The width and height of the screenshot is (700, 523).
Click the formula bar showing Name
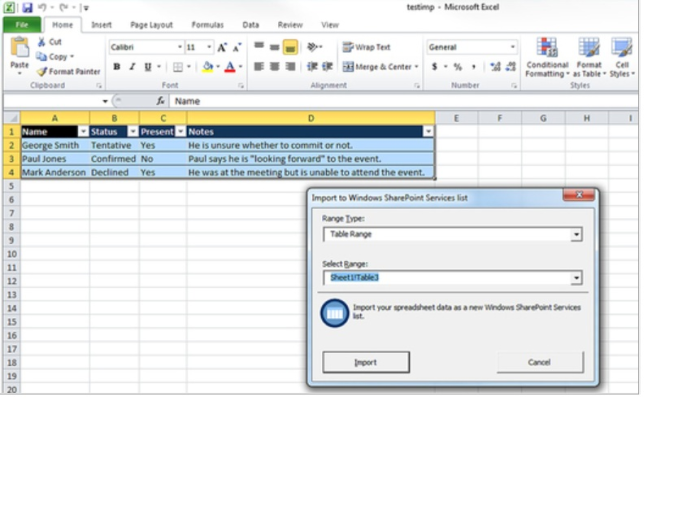click(x=404, y=101)
